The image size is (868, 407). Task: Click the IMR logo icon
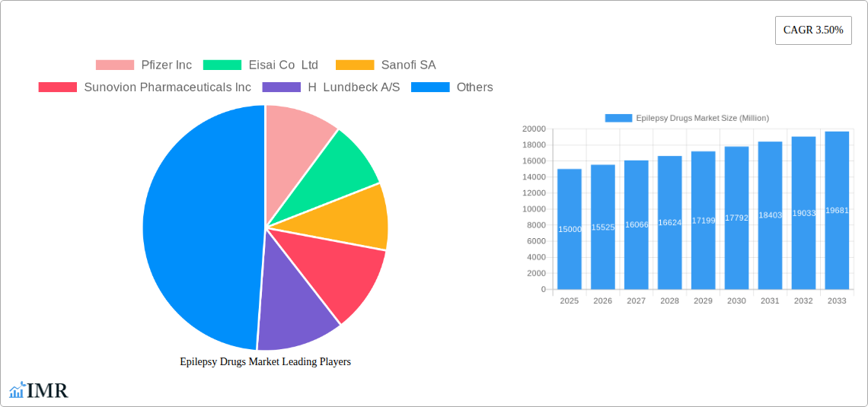click(18, 390)
